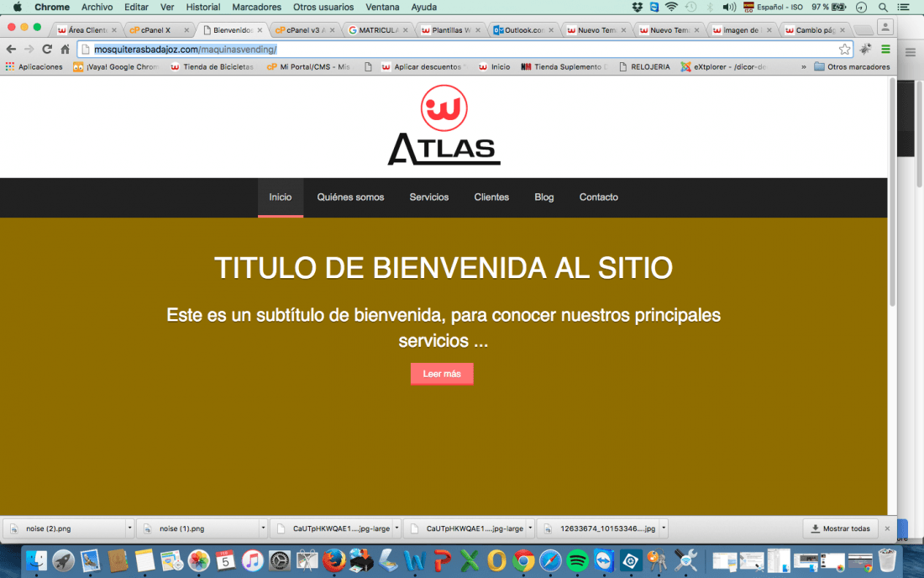The width and height of the screenshot is (924, 578).
Task: Open volume control in menu bar
Action: [x=729, y=7]
